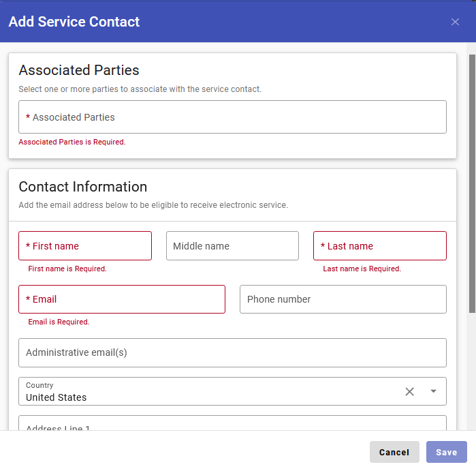The height and width of the screenshot is (471, 476).
Task: Click the 'Associated Parties is Required' error
Action: click(x=72, y=142)
